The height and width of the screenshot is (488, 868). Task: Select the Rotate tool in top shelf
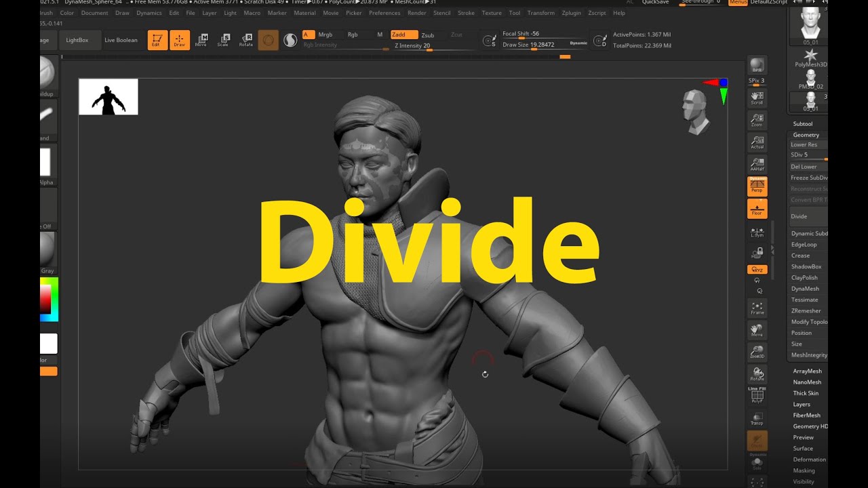245,41
